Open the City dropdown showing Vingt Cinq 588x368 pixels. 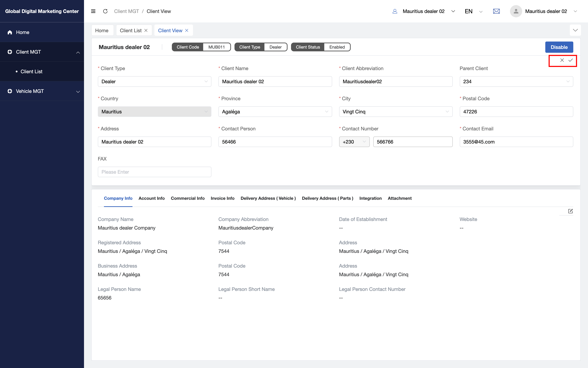pyautogui.click(x=395, y=112)
